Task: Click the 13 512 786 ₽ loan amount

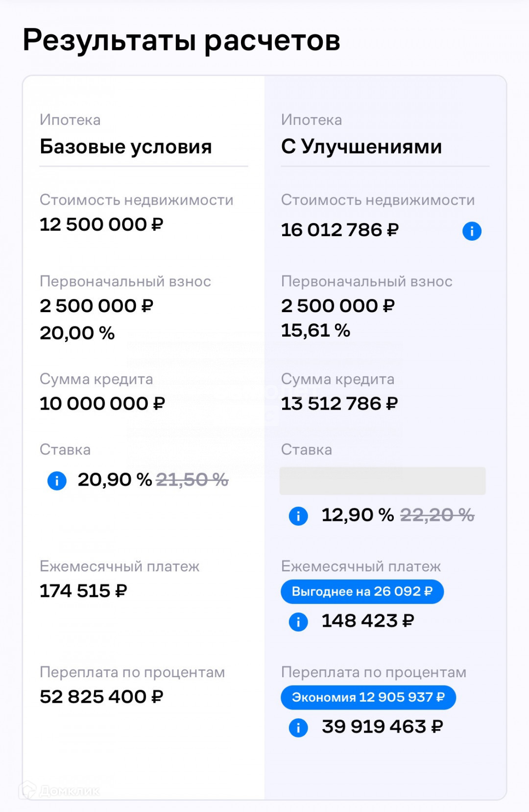Action: click(x=339, y=403)
